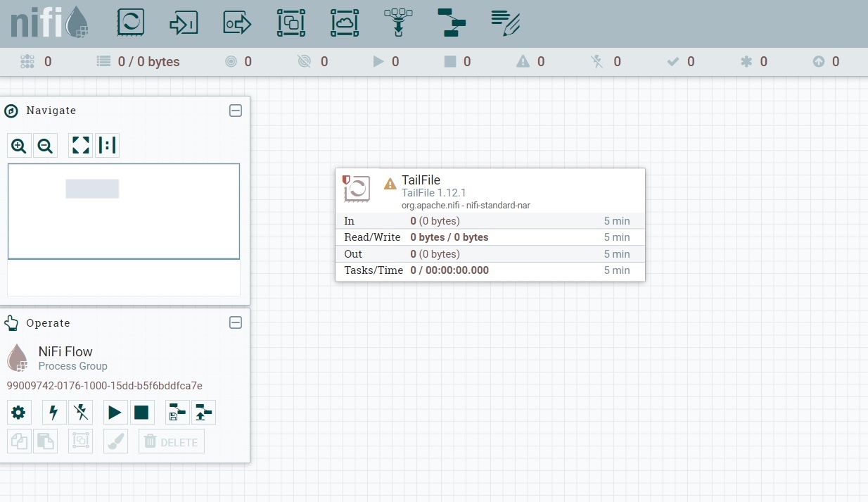Click the running components status icon
This screenshot has height=502, width=868.
pyautogui.click(x=378, y=62)
